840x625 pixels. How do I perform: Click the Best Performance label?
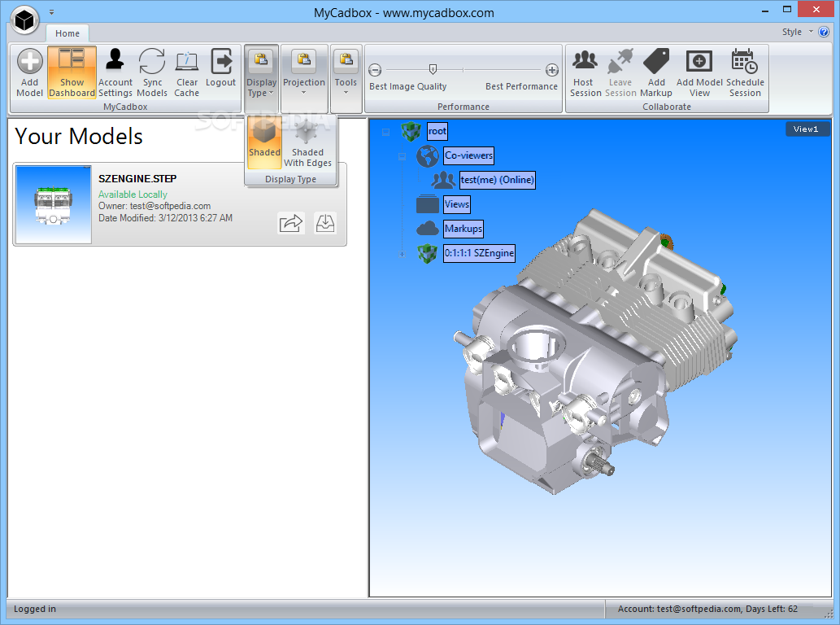521,86
